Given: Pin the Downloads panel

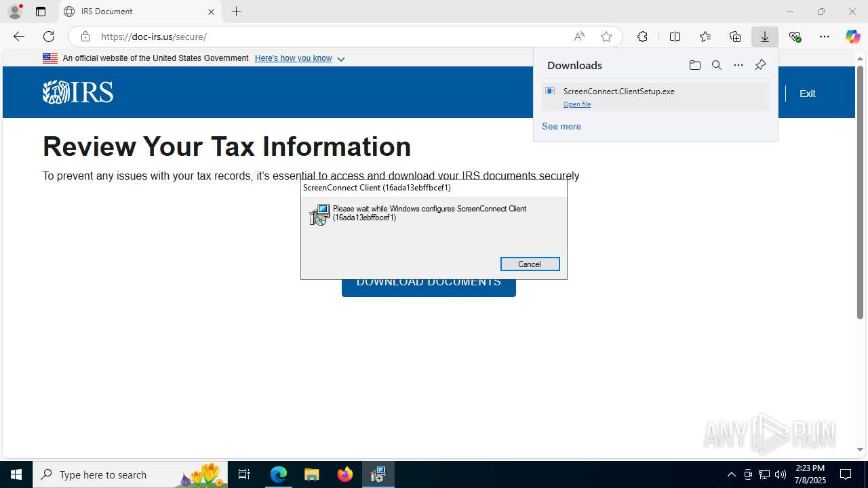Looking at the screenshot, I should [x=760, y=65].
